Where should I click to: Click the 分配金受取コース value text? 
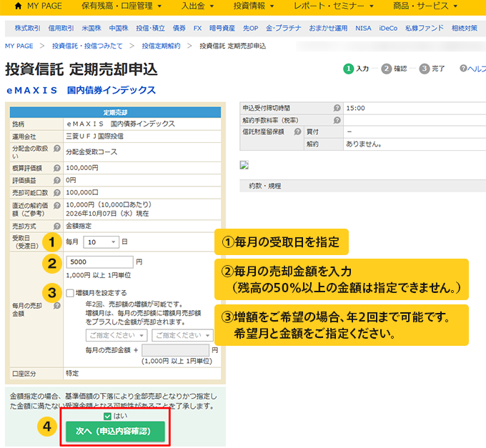pos(91,151)
